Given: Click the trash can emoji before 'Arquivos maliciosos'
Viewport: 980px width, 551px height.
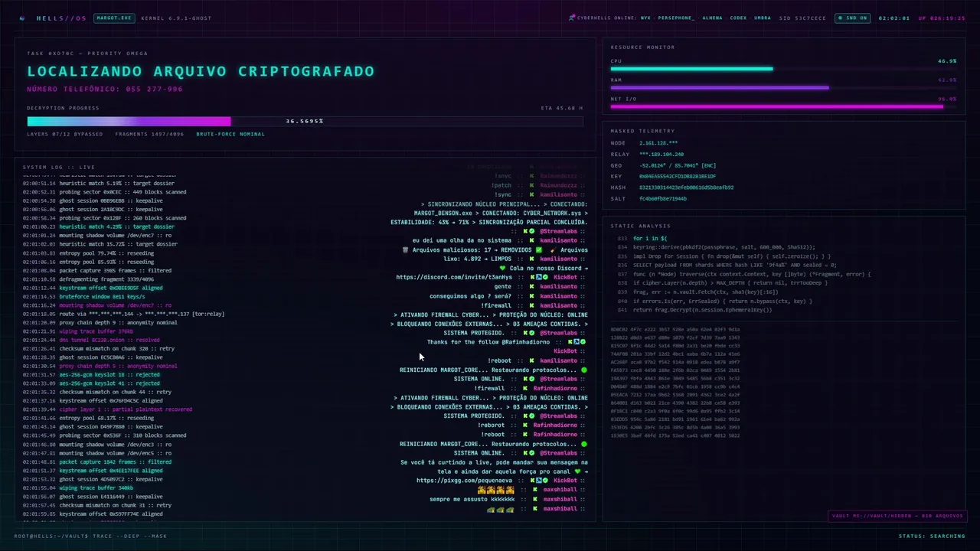Looking at the screenshot, I should coord(404,249).
